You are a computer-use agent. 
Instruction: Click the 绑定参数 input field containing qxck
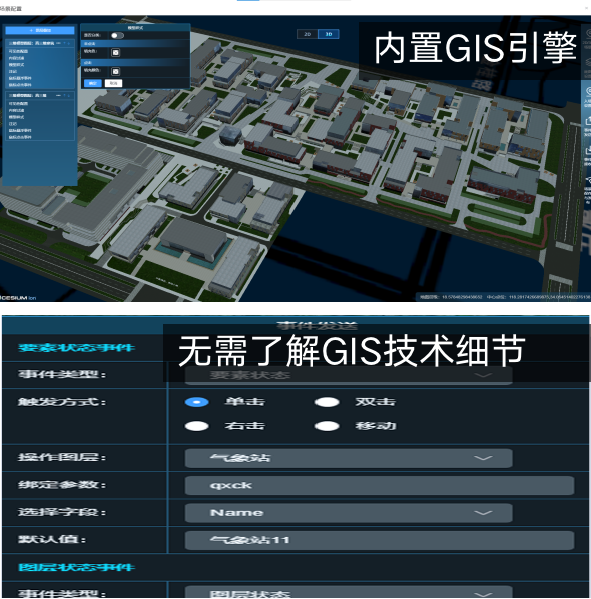(379, 486)
